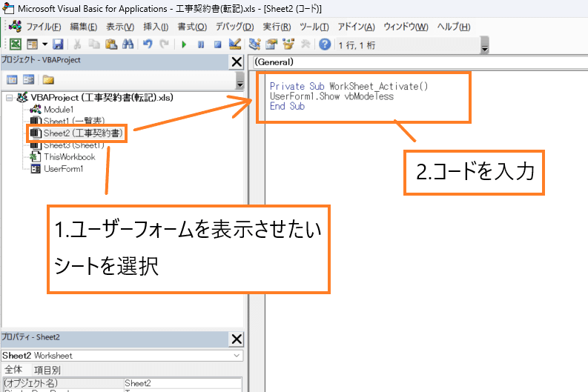This screenshot has width=588, height=392.
Task: Select Module1 in project tree
Action: pos(59,110)
